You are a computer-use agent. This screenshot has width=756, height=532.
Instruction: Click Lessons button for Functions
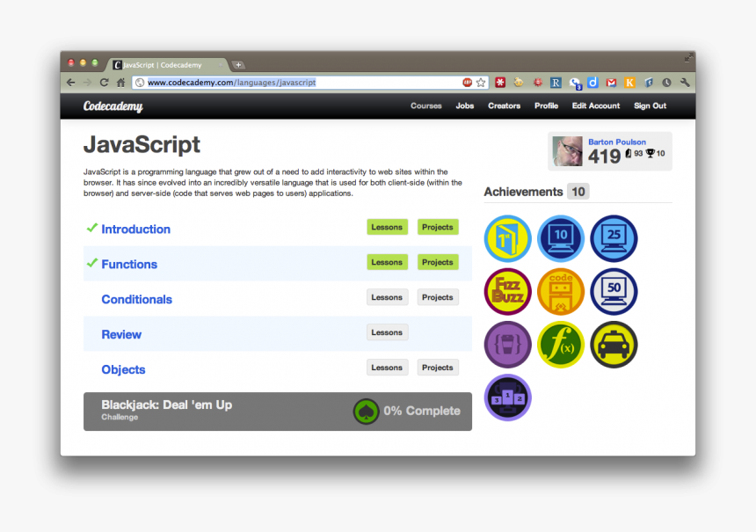(387, 262)
